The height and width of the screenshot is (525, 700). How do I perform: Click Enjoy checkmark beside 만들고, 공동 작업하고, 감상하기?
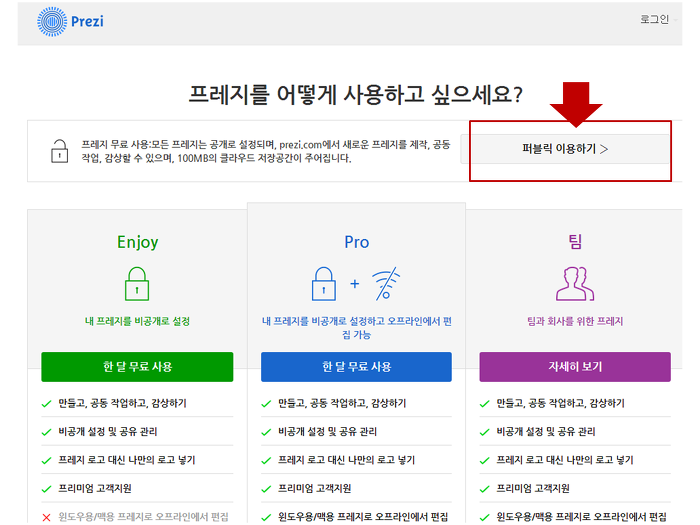point(46,404)
